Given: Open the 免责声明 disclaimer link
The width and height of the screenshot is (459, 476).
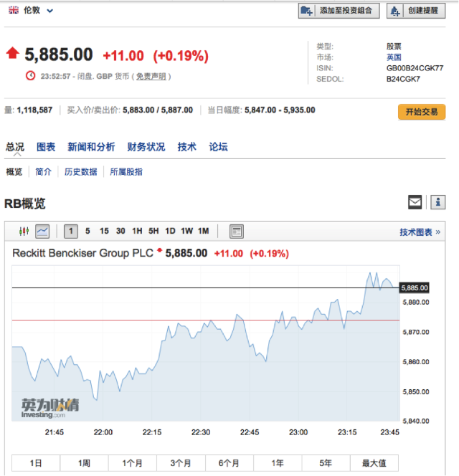Looking at the screenshot, I should [x=151, y=77].
